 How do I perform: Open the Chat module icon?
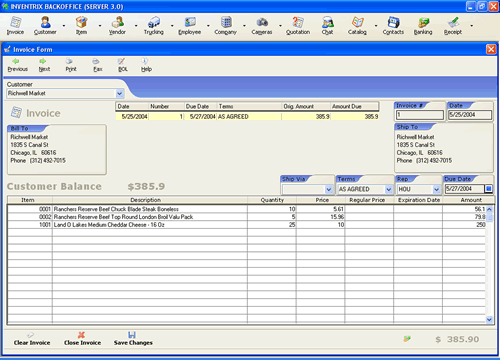tap(327, 26)
